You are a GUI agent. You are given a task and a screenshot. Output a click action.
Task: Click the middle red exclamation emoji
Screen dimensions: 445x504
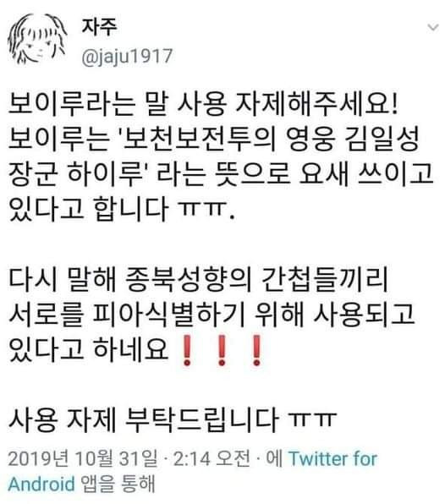tap(222, 350)
